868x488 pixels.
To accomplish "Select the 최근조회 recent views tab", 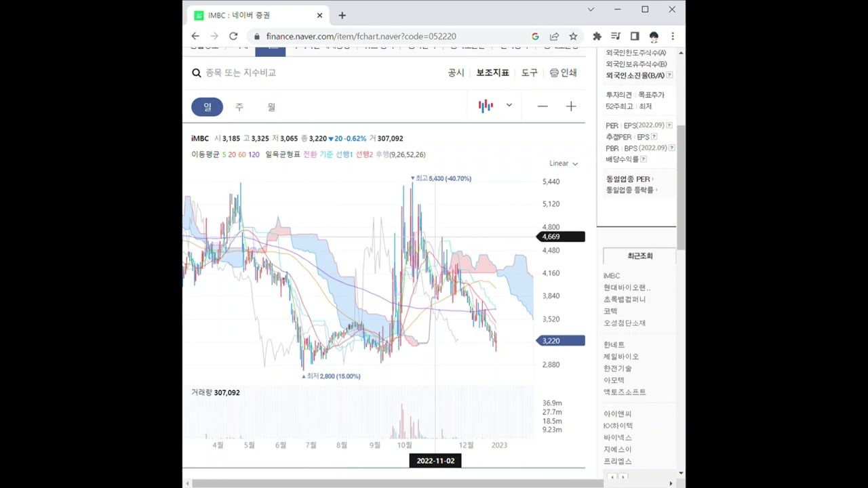I will (x=639, y=256).
